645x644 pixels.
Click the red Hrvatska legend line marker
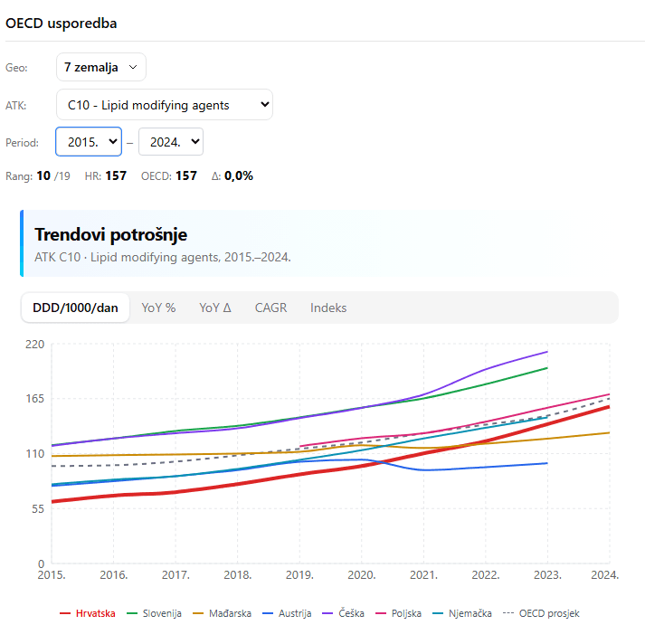(66, 613)
